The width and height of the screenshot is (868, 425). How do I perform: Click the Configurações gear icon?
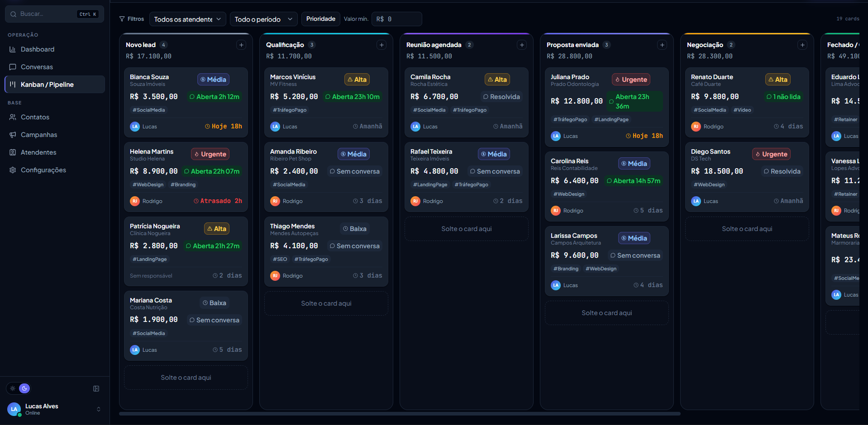click(13, 170)
